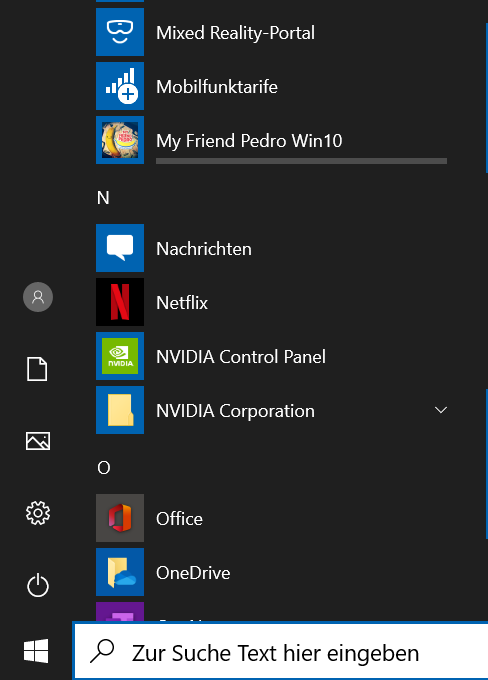Select the 'Office' label
The height and width of the screenshot is (680, 488).
[179, 519]
